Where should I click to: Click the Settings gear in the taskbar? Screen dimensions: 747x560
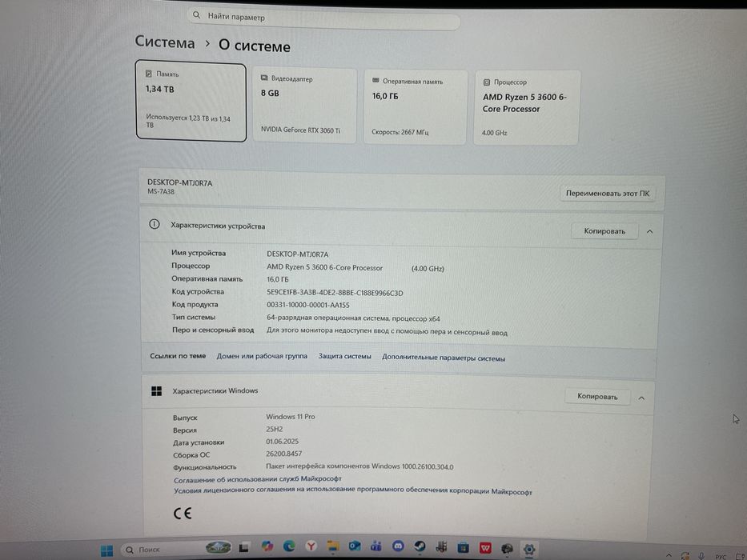click(528, 550)
